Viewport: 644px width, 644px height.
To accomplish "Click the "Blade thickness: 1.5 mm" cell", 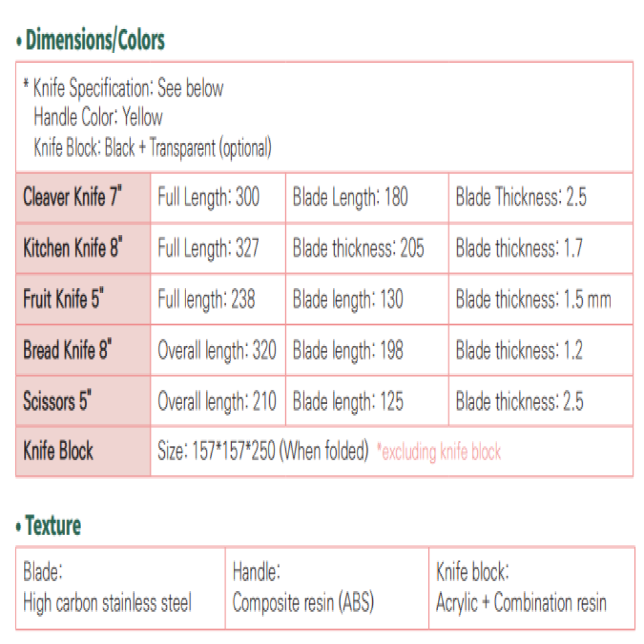I will [x=533, y=299].
